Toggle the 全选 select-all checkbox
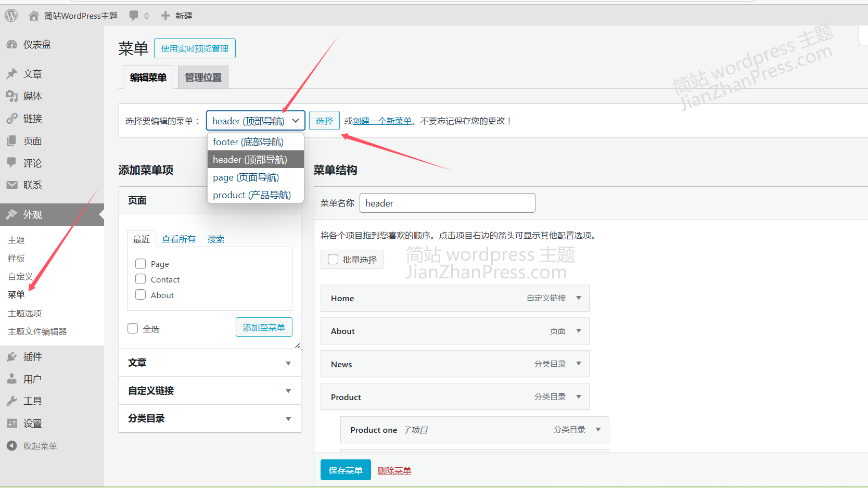The width and height of the screenshot is (868, 488). click(x=133, y=328)
